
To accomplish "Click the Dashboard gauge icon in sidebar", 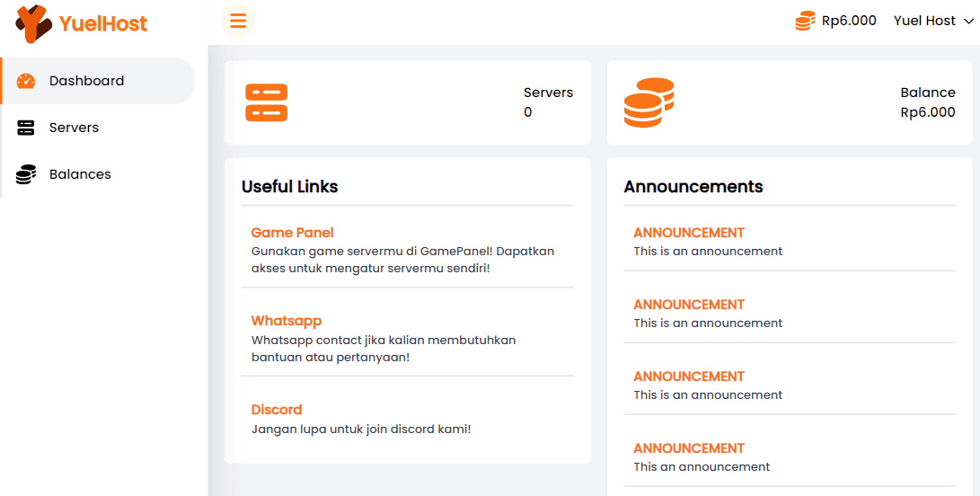I will pyautogui.click(x=26, y=81).
